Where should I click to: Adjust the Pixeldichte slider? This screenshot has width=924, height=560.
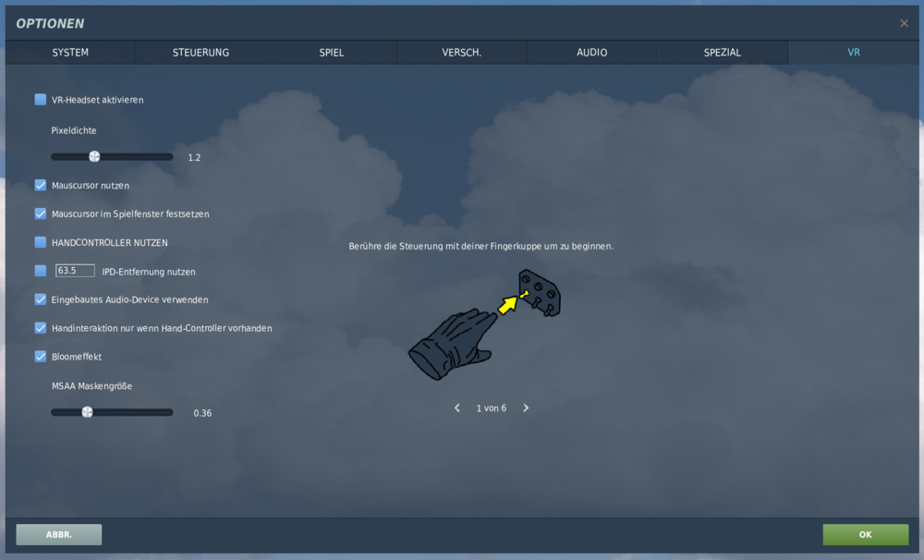(x=92, y=156)
